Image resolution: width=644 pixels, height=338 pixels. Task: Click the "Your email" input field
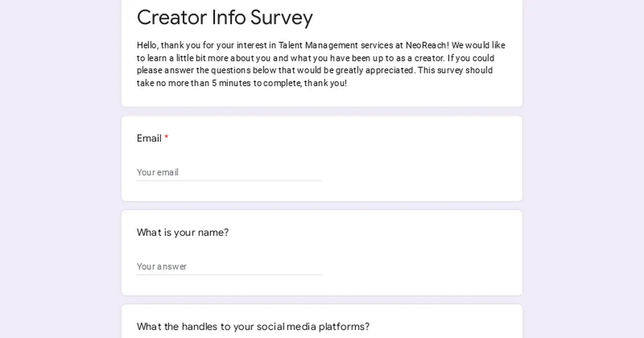click(x=229, y=172)
